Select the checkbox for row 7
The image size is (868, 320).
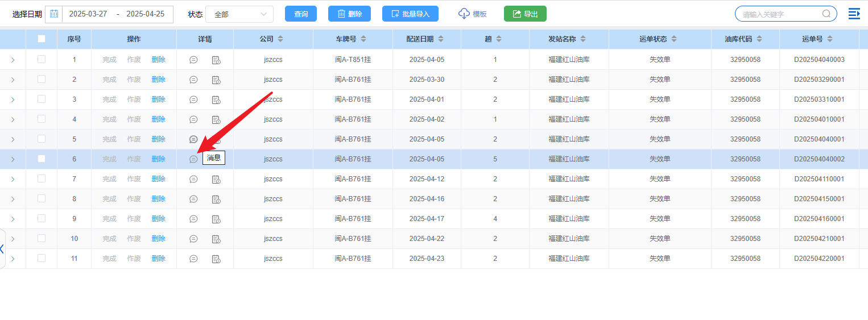pos(42,178)
